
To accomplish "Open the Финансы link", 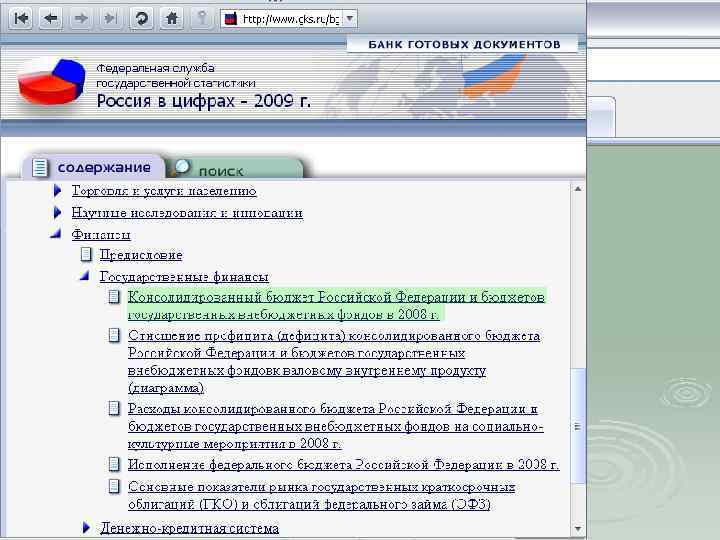I will click(x=101, y=235).
